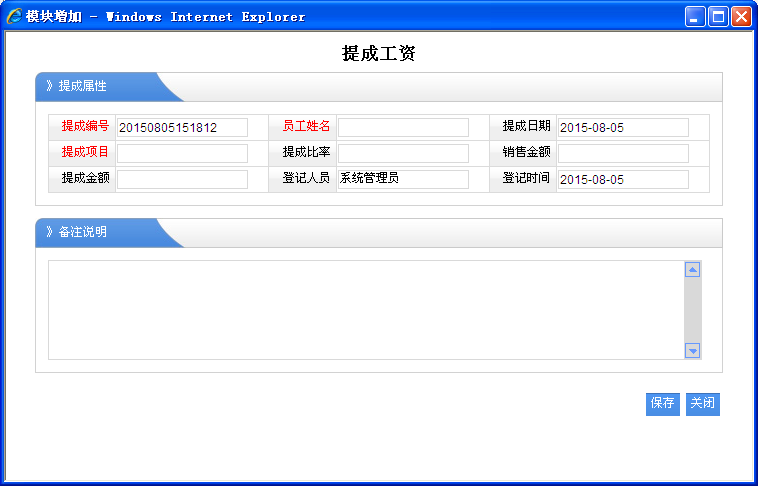Viewport: 758px width, 486px height.
Task: Focus the 登记时间 date field
Action: point(623,179)
